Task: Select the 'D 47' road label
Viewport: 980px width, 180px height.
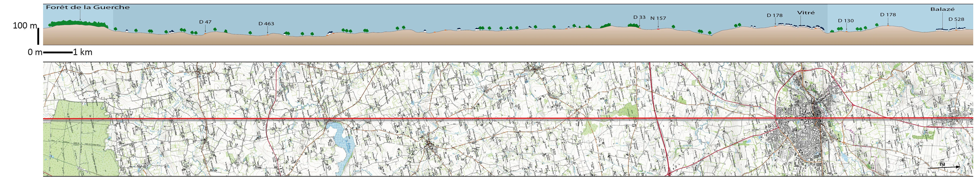Action: [x=205, y=22]
